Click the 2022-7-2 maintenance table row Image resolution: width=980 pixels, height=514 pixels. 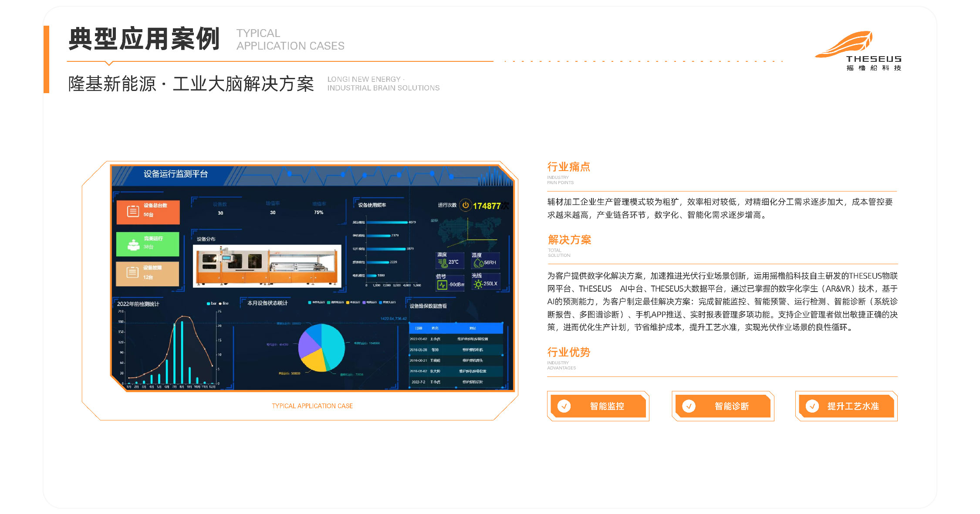(x=456, y=382)
